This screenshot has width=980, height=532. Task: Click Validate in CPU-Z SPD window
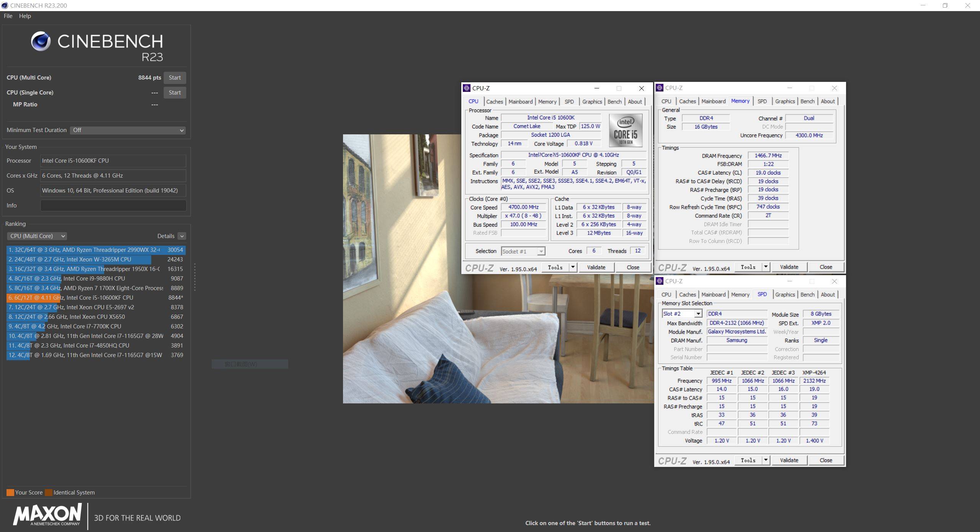click(789, 460)
